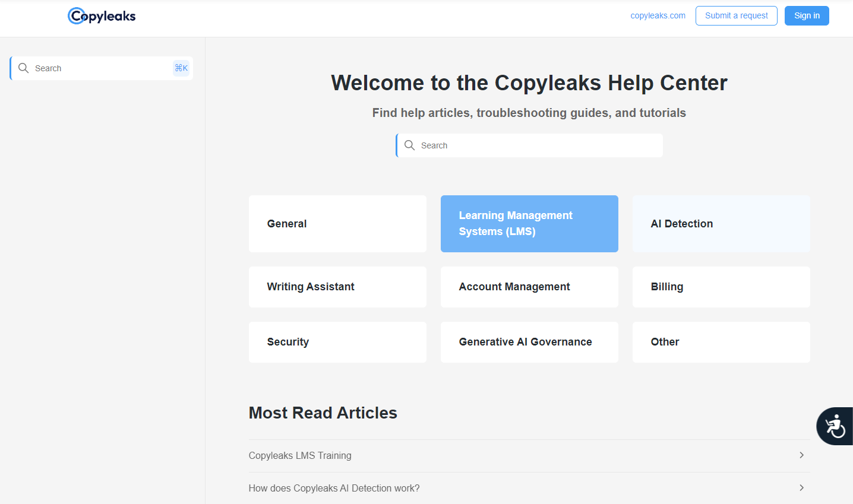This screenshot has width=853, height=504.
Task: Click the sidebar search magnifier icon
Action: (24, 68)
